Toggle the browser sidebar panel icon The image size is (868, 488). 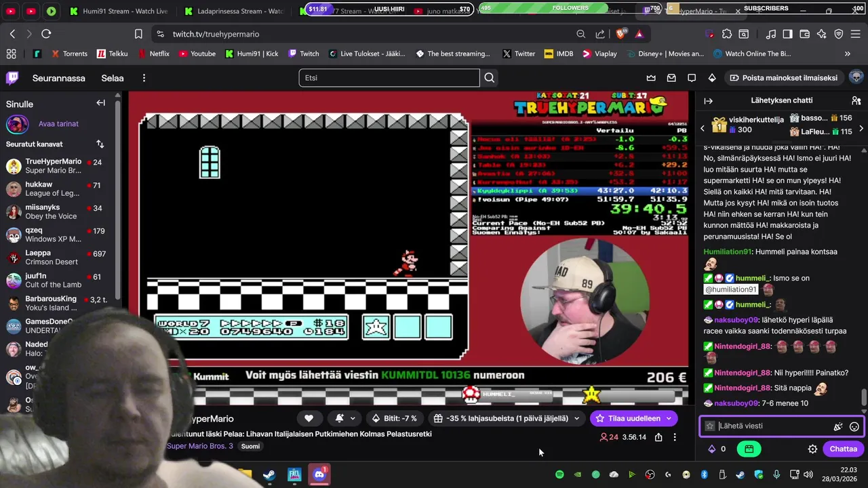787,34
